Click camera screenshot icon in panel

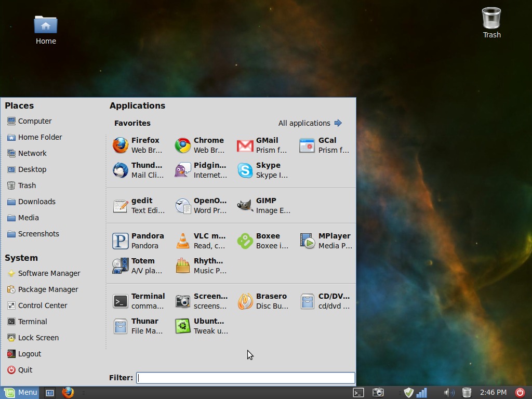tap(378, 393)
